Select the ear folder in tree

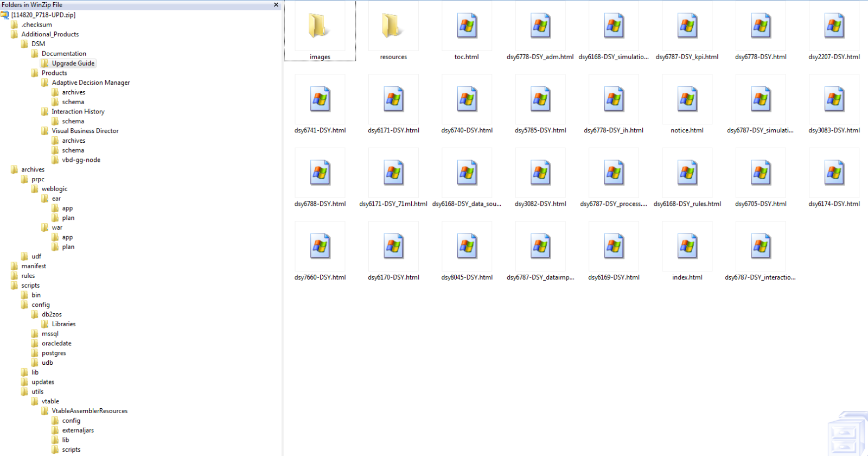coord(56,199)
